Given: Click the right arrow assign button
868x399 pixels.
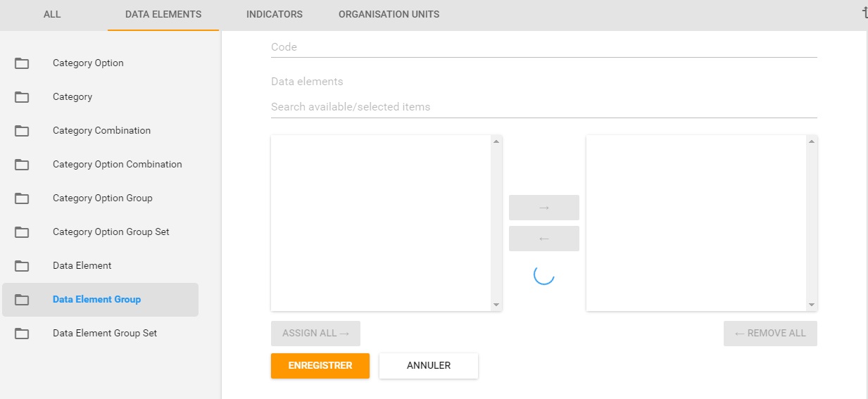Looking at the screenshot, I should click(x=543, y=208).
